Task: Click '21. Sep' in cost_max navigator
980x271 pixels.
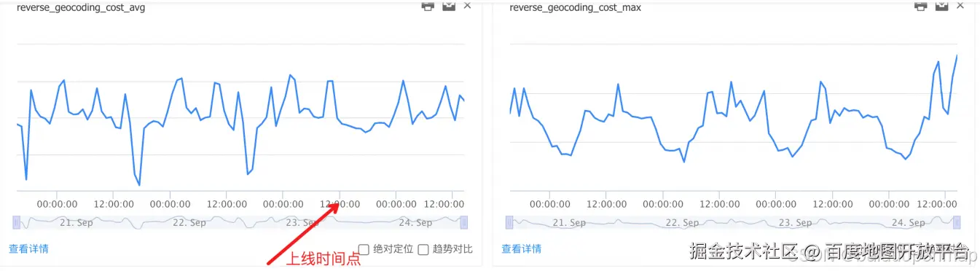Action: coord(569,223)
